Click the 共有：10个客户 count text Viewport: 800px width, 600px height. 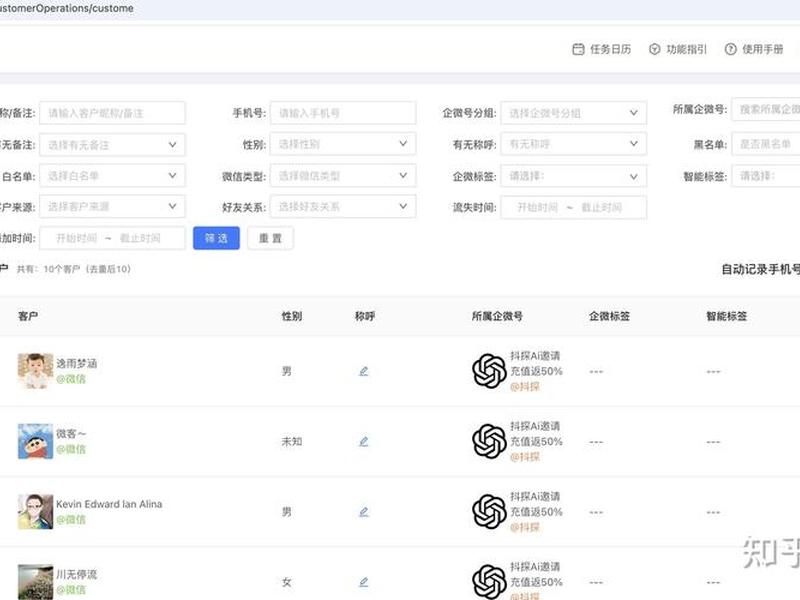tap(73, 269)
